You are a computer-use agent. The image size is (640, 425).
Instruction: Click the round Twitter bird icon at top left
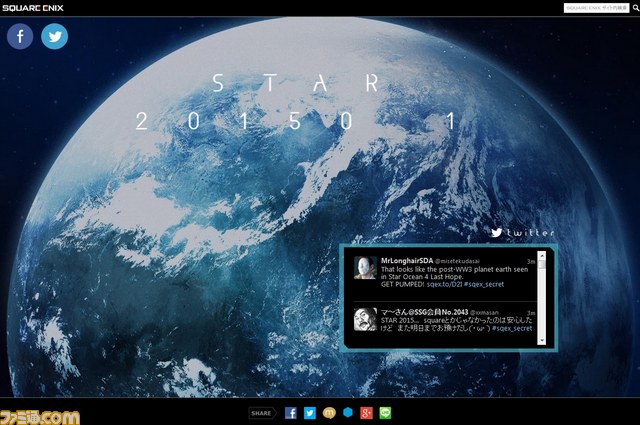pos(55,36)
